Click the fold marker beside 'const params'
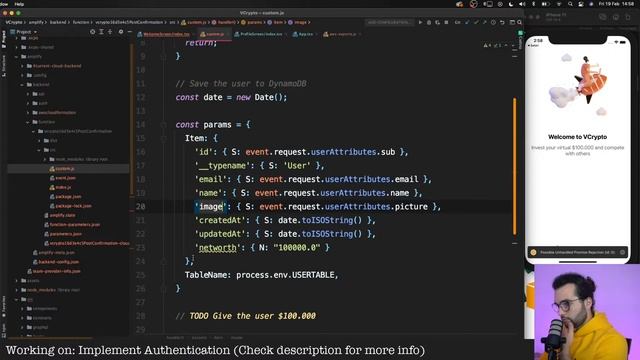The height and width of the screenshot is (360, 640). pos(163,125)
